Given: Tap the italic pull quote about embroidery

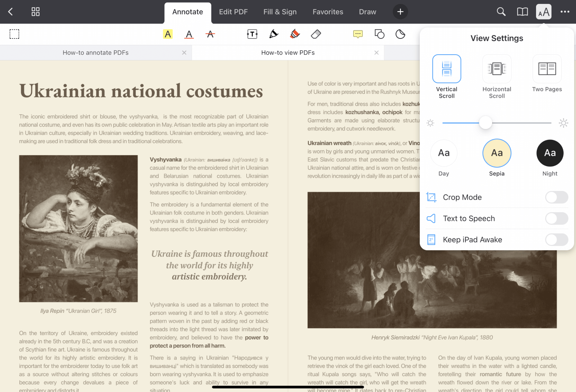Looking at the screenshot, I should tap(210, 265).
